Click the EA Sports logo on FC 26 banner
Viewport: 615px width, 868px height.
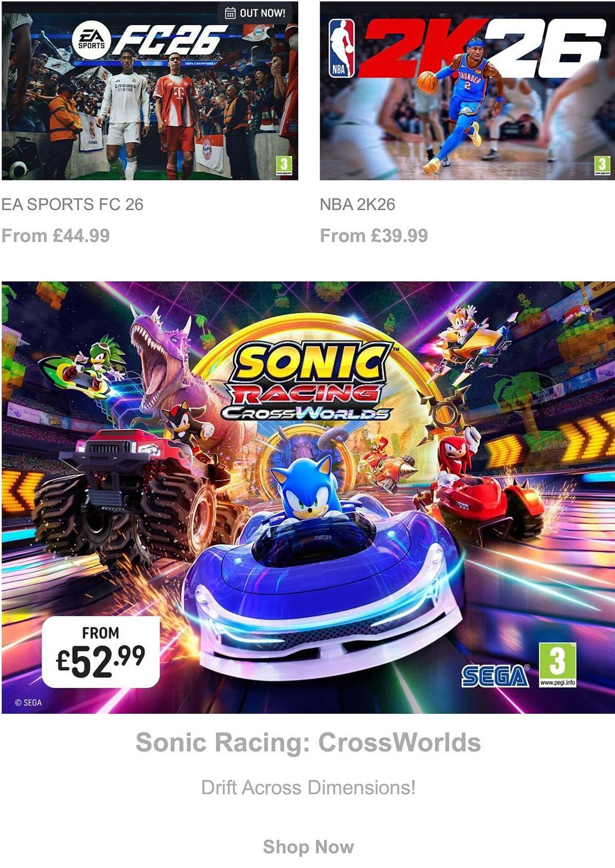(x=91, y=39)
